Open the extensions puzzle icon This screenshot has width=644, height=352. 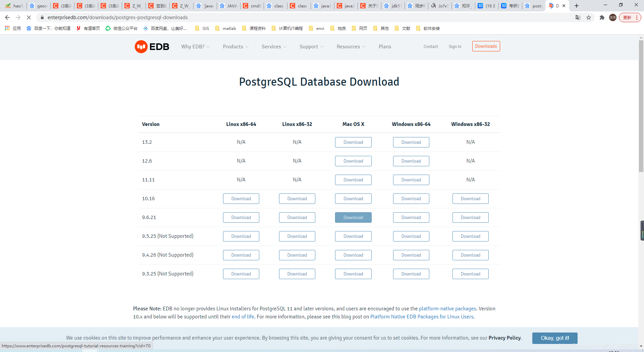click(602, 17)
